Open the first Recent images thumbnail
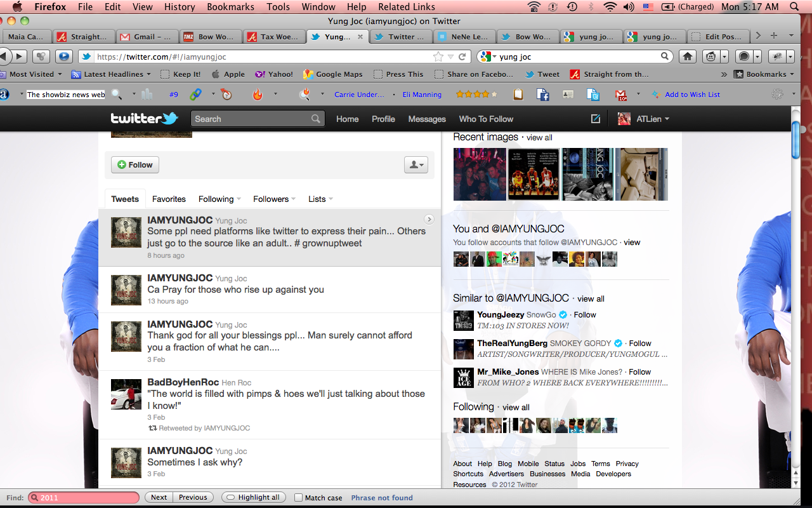The height and width of the screenshot is (508, 812). (x=480, y=174)
